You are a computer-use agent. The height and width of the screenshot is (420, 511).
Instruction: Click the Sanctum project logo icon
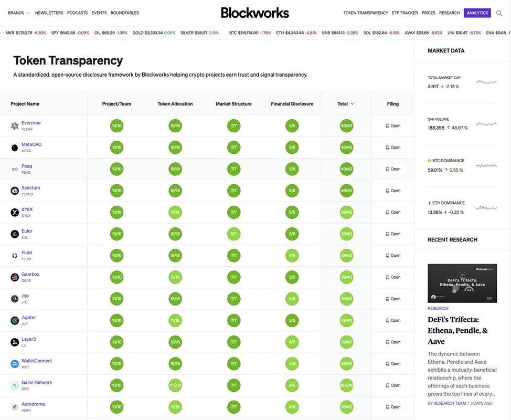click(x=15, y=191)
